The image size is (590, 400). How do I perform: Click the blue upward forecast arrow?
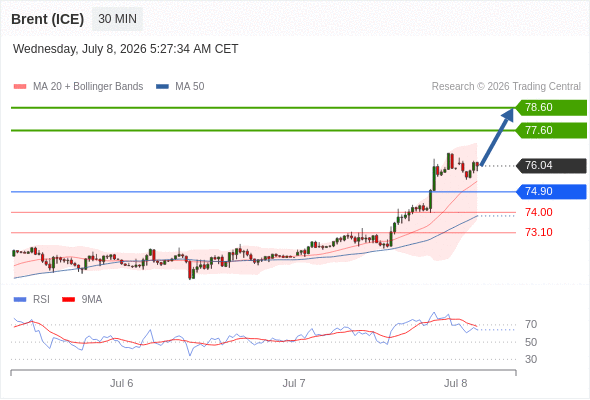(497, 137)
